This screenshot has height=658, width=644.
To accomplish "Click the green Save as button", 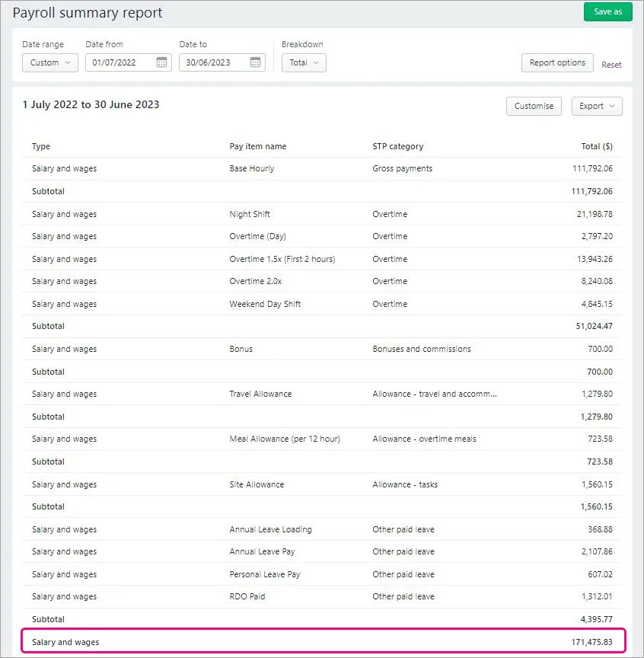I will click(x=607, y=12).
